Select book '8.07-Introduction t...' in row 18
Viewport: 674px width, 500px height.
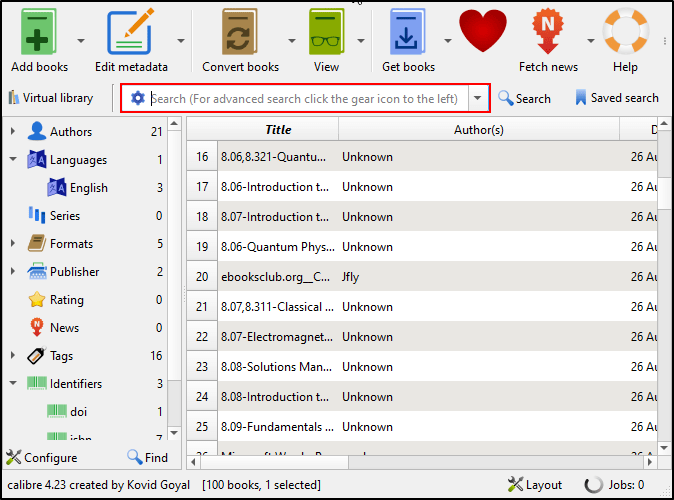click(x=275, y=217)
